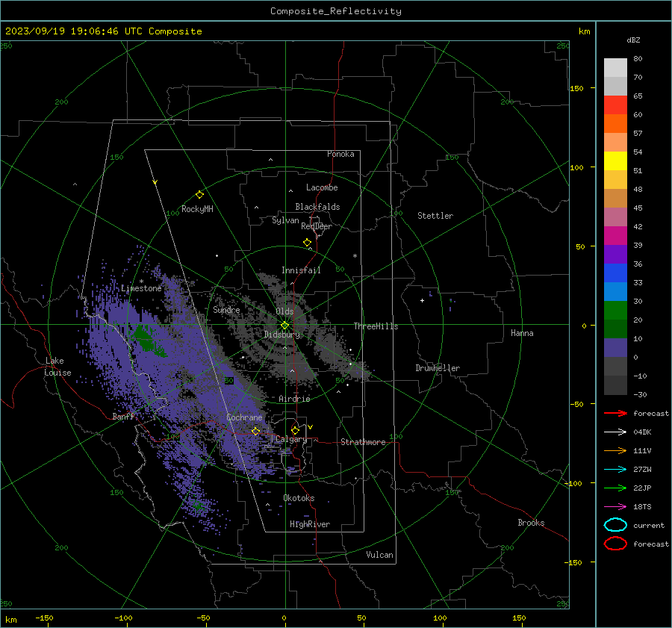
Task: Select the white 04DK arrow legend icon
Action: 615,432
